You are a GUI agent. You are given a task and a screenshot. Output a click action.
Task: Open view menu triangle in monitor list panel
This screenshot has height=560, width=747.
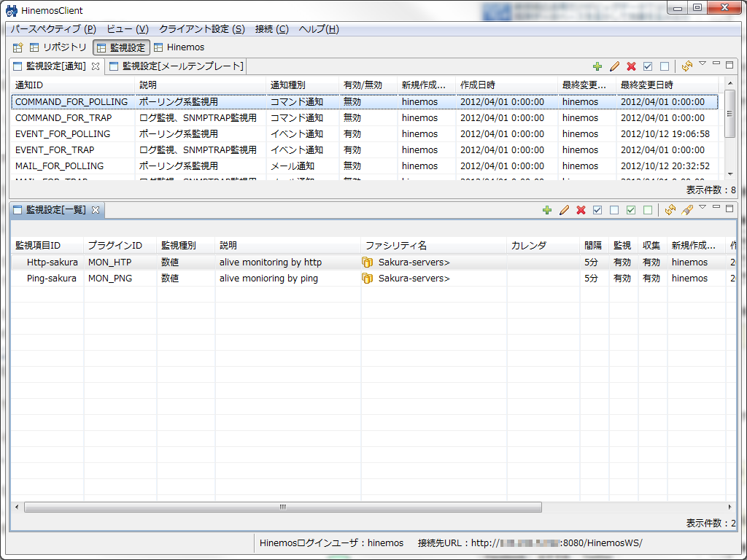click(703, 208)
